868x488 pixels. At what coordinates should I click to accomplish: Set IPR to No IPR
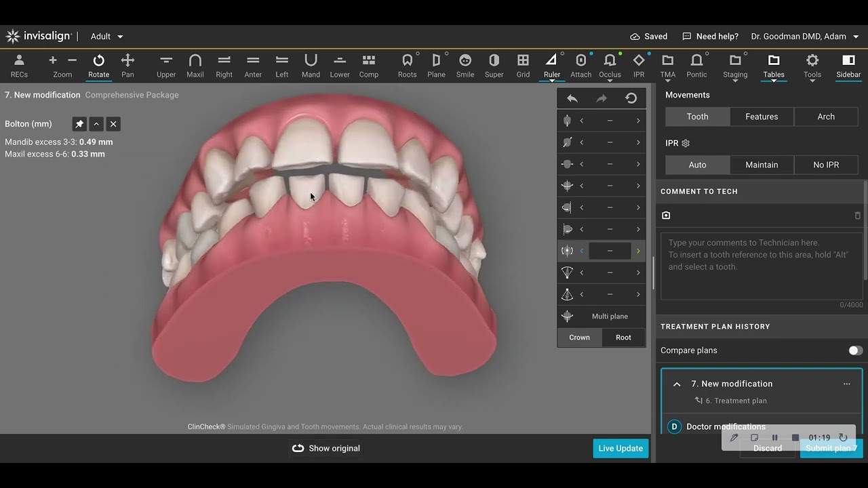(x=826, y=165)
